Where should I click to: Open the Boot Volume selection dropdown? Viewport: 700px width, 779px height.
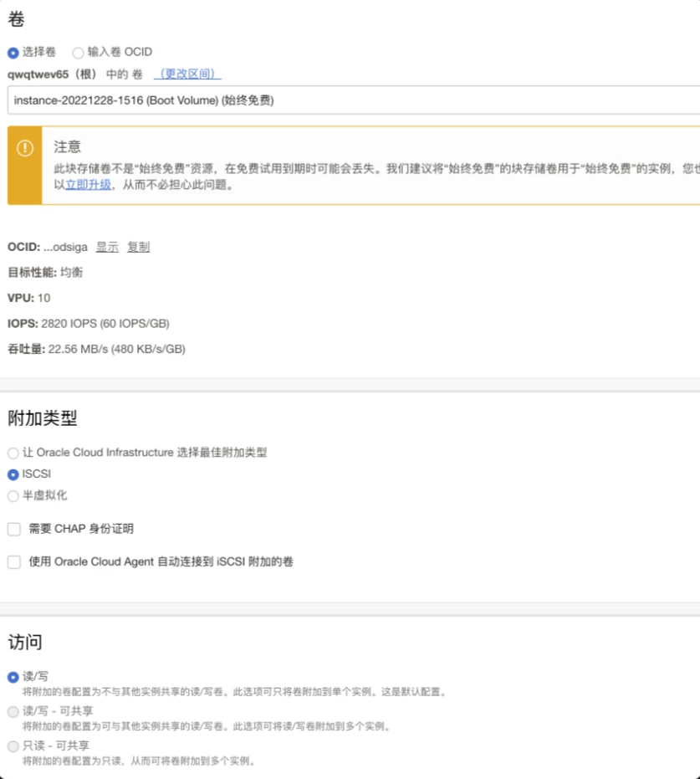[x=351, y=100]
